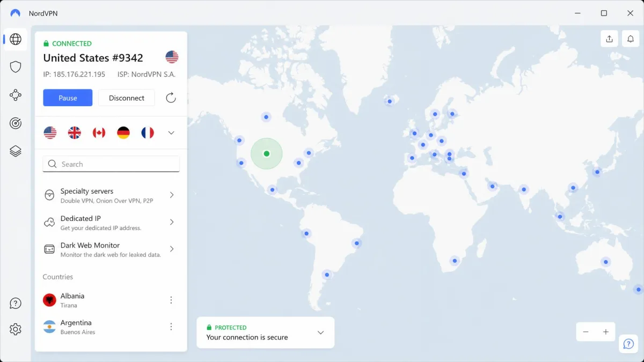Click the Iceland server dot on map
The height and width of the screenshot is (362, 644).
click(x=390, y=101)
